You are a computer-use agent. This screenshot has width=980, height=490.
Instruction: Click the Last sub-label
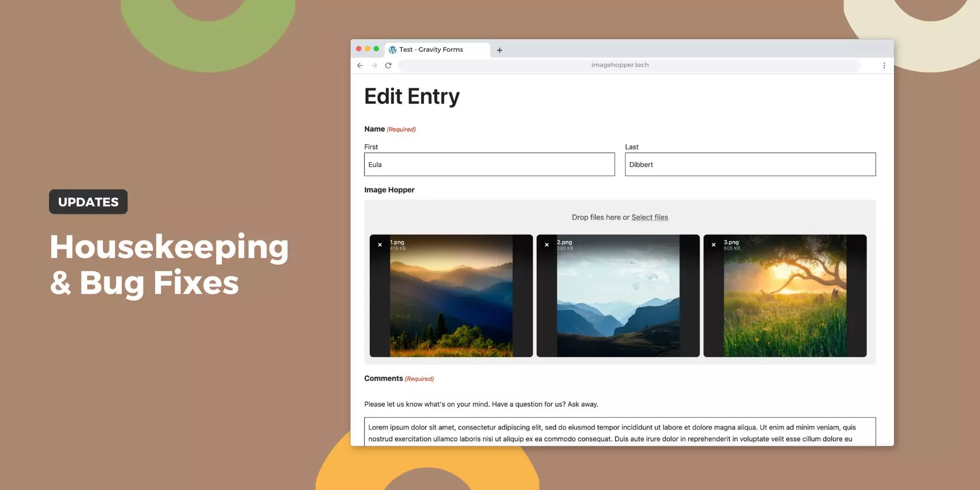(632, 147)
